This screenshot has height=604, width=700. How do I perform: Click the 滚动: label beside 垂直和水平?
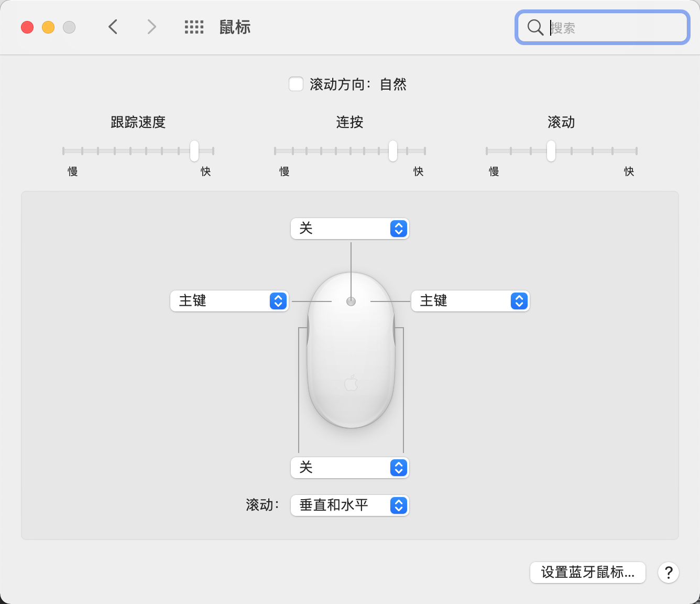click(x=262, y=505)
